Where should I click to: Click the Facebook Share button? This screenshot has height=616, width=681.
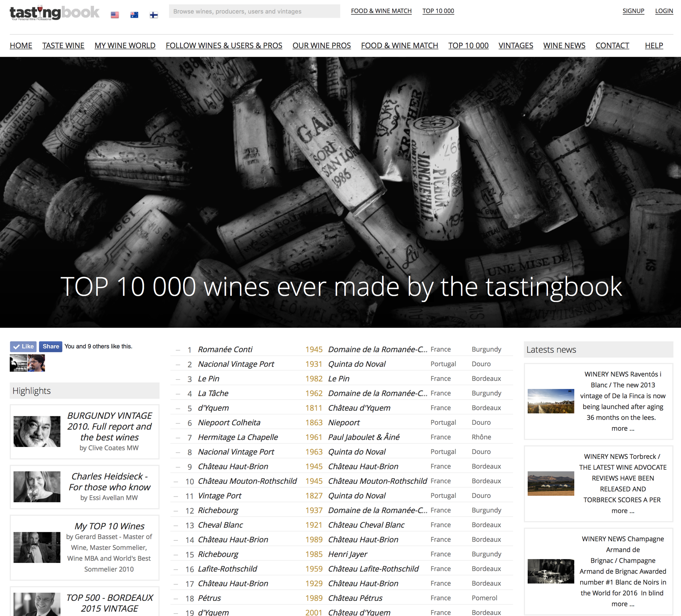(51, 346)
